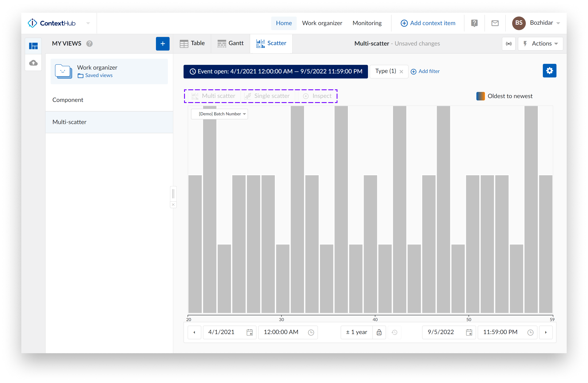Image resolution: width=588 pixels, height=383 pixels.
Task: Click Add context item button
Action: pyautogui.click(x=428, y=23)
